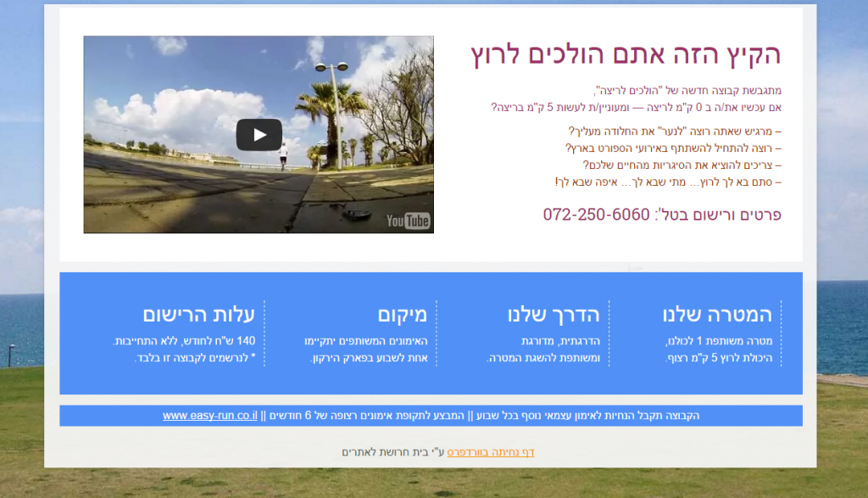Open the YouTube logo on the video

coord(408,221)
